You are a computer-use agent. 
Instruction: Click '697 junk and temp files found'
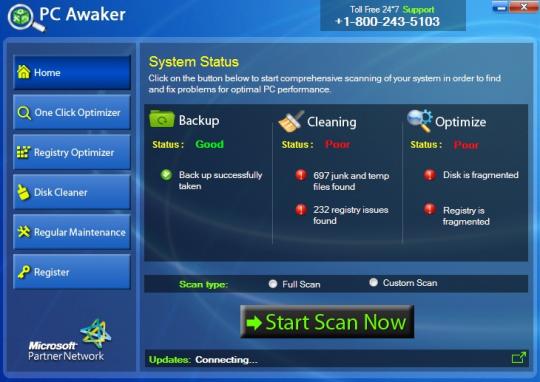coord(351,181)
